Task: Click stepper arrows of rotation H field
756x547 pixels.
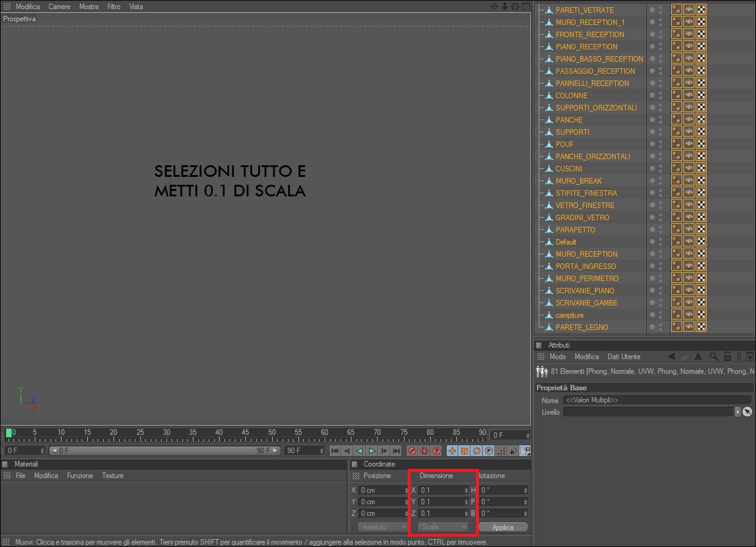Action: 526,490
